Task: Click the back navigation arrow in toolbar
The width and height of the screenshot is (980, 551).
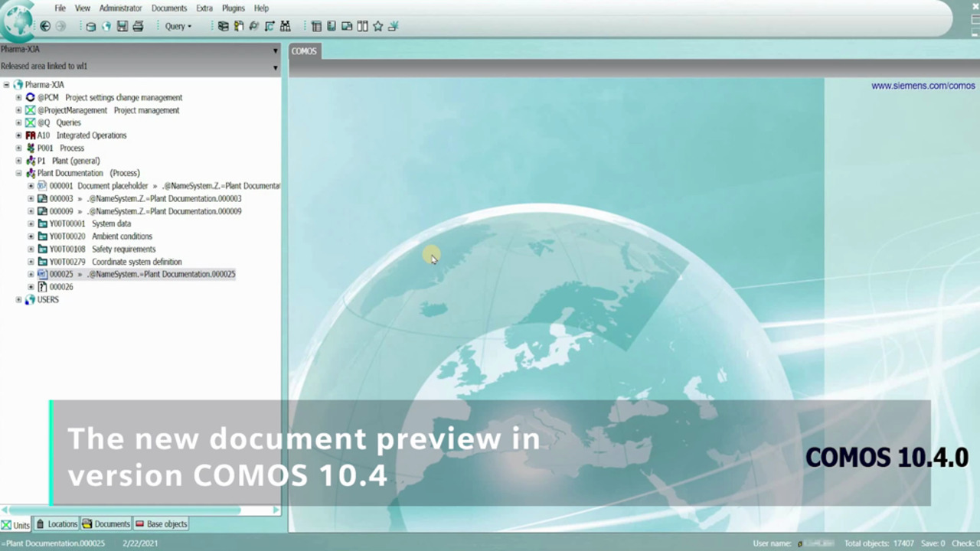Action: (x=45, y=26)
